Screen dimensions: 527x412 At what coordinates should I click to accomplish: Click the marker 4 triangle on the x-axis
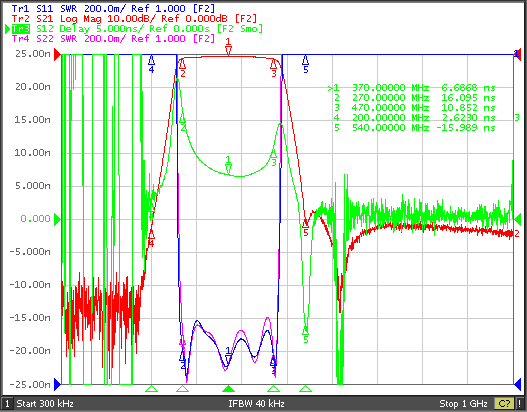(x=151, y=389)
